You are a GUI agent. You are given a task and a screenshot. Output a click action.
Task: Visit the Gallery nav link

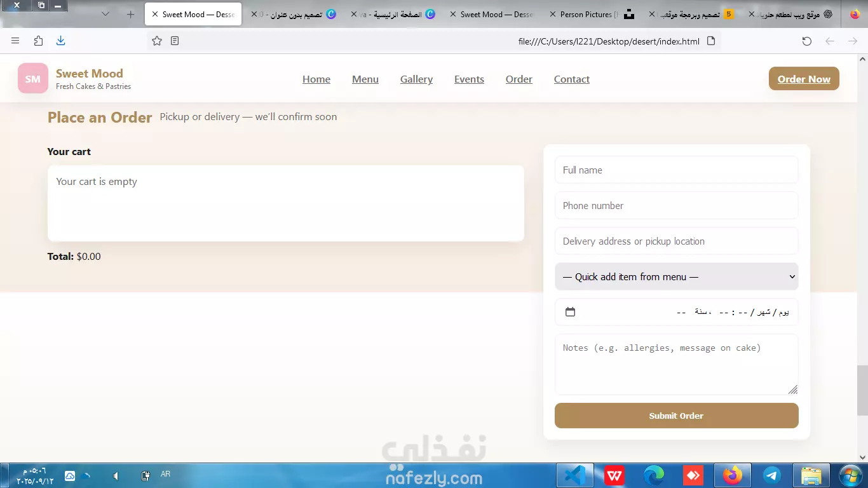(416, 79)
